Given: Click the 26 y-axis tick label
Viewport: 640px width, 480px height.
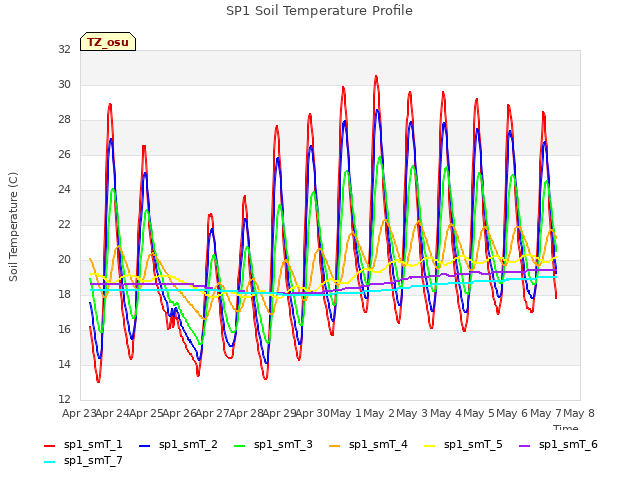Looking at the screenshot, I should (64, 154).
